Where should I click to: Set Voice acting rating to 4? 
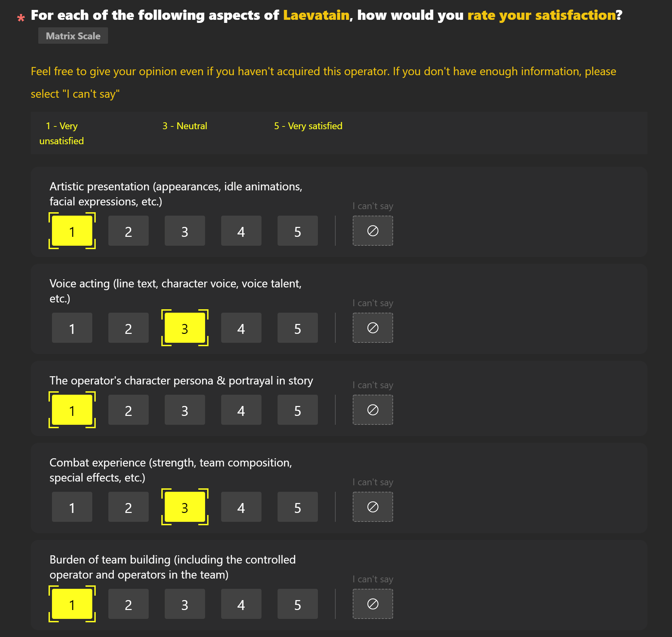[241, 328]
